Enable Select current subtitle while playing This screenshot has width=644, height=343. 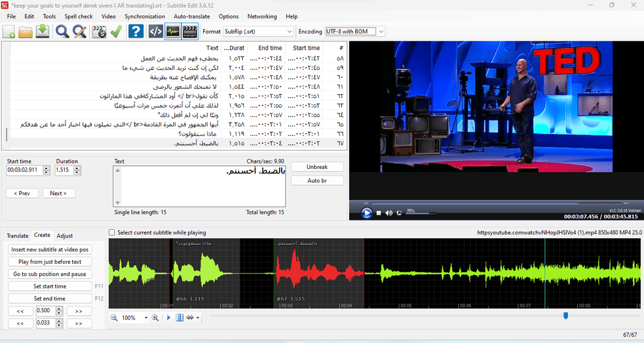point(112,232)
